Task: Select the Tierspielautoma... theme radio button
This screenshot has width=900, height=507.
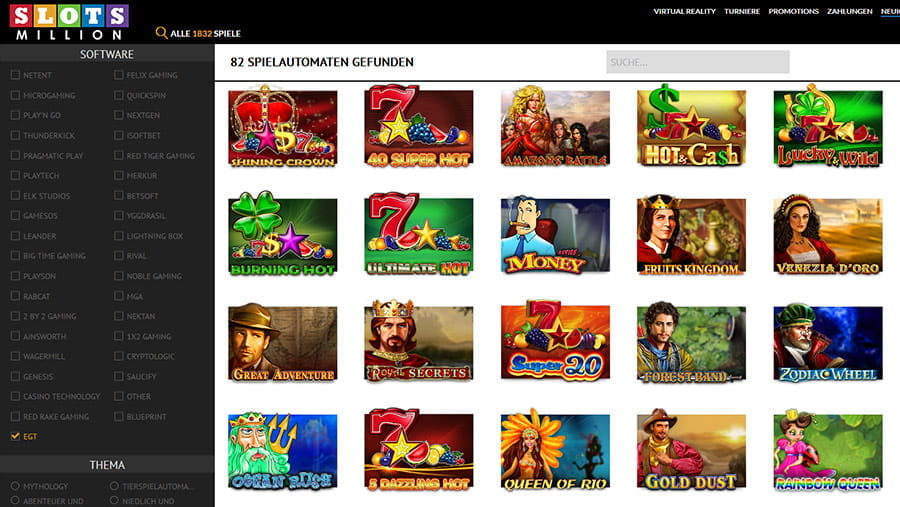Action: tap(114, 486)
